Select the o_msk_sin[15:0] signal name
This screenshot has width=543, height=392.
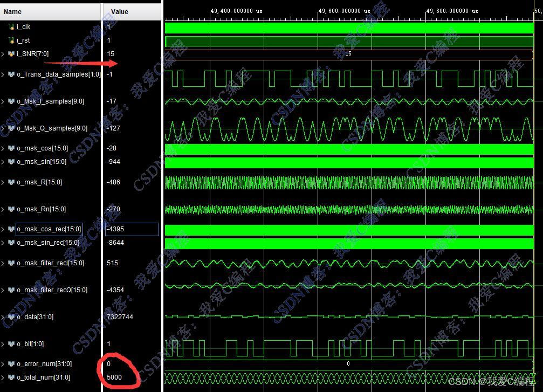point(42,162)
